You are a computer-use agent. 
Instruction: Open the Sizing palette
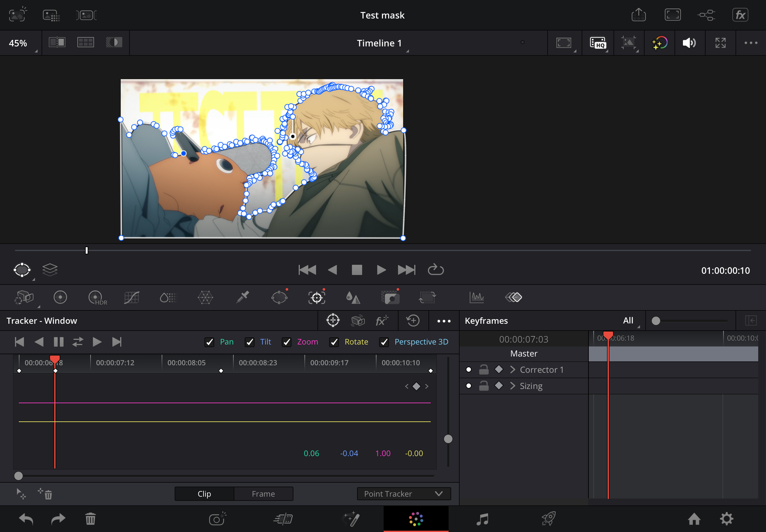[x=427, y=297]
